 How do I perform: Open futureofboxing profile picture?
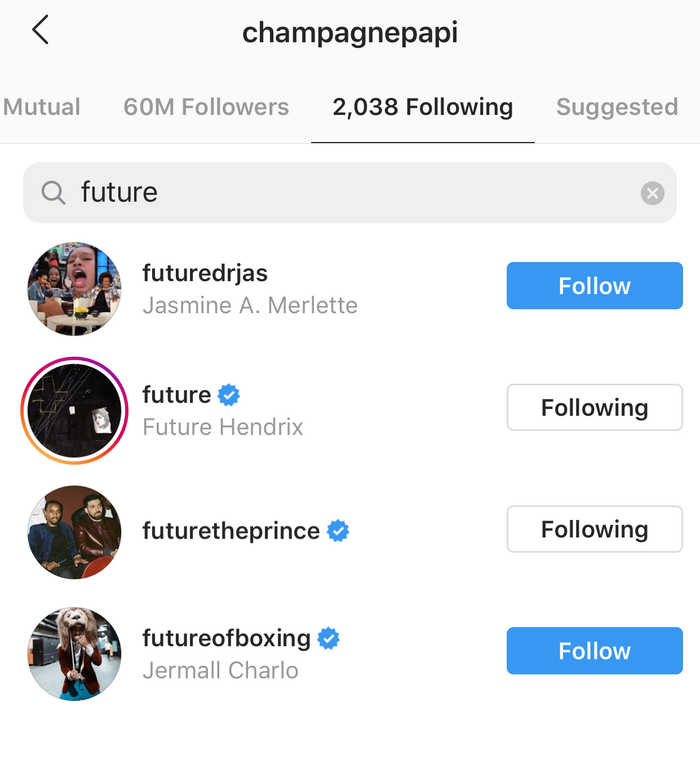74,654
